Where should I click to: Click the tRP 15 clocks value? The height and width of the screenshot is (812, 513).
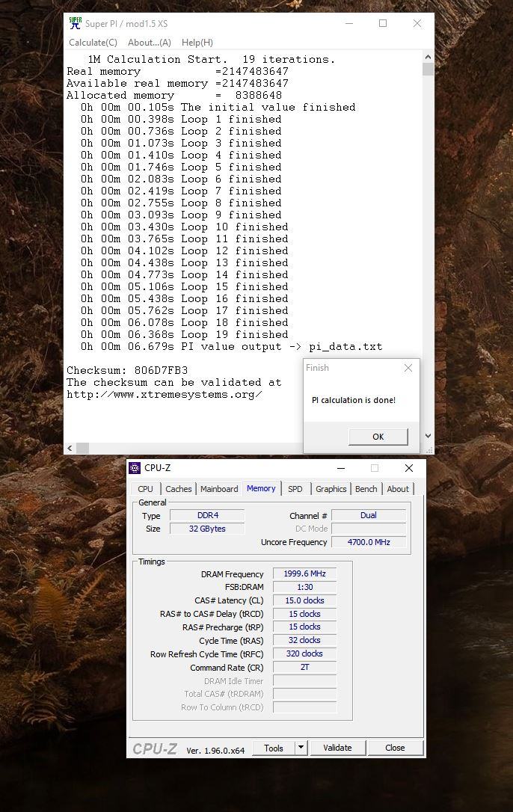click(304, 627)
